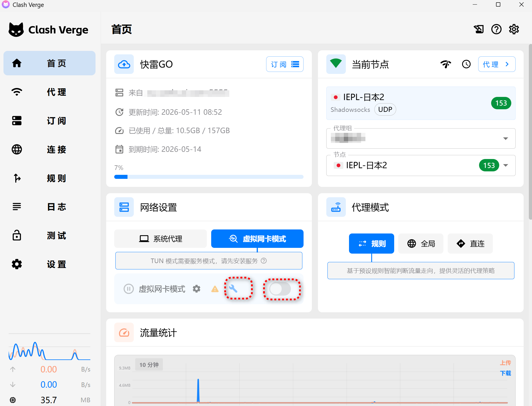Click the 订阅 button on profile card
This screenshot has height=406, width=532.
point(285,64)
